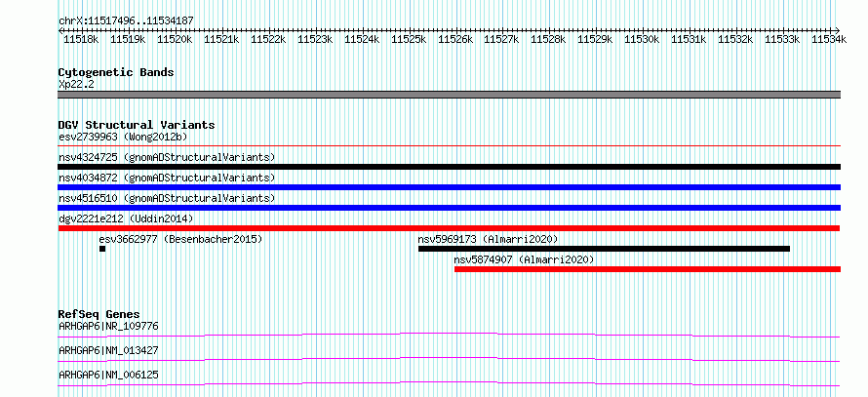This screenshot has height=397, width=868.
Task: Click the 11521k ruler tick label
Action: pyautogui.click(x=221, y=39)
